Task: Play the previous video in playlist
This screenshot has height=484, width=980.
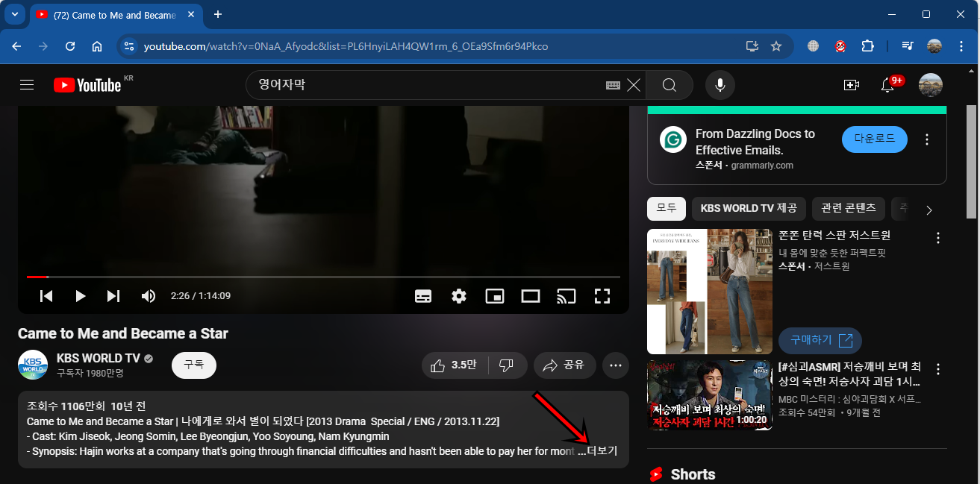Action: point(46,296)
